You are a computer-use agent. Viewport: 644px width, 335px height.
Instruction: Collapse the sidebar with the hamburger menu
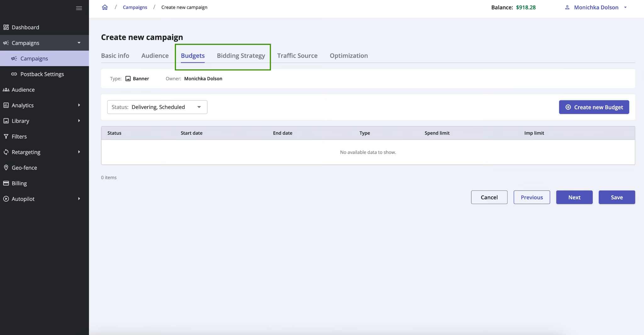pos(79,8)
